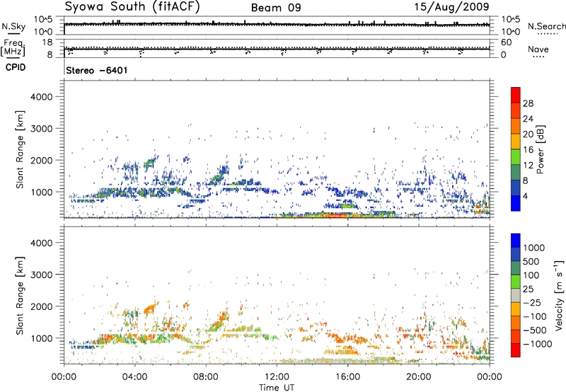Screen dimensions: 566x392
Task: Select the 'CPID' row label
Action: pos(16,67)
